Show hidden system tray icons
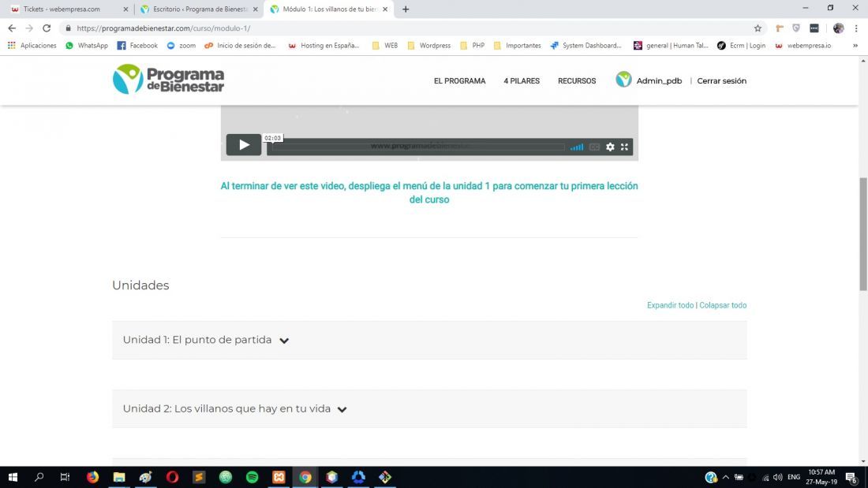The width and height of the screenshot is (868, 488). click(x=726, y=477)
